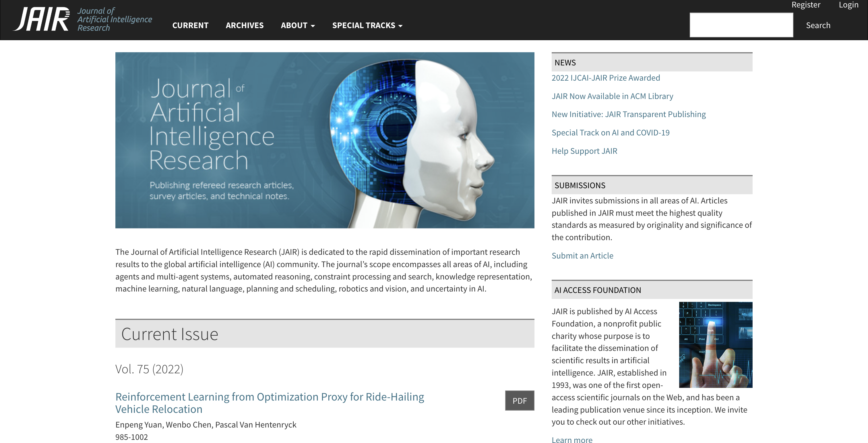This screenshot has height=443, width=868.
Task: Click the JAIR logo in header
Action: tap(41, 19)
